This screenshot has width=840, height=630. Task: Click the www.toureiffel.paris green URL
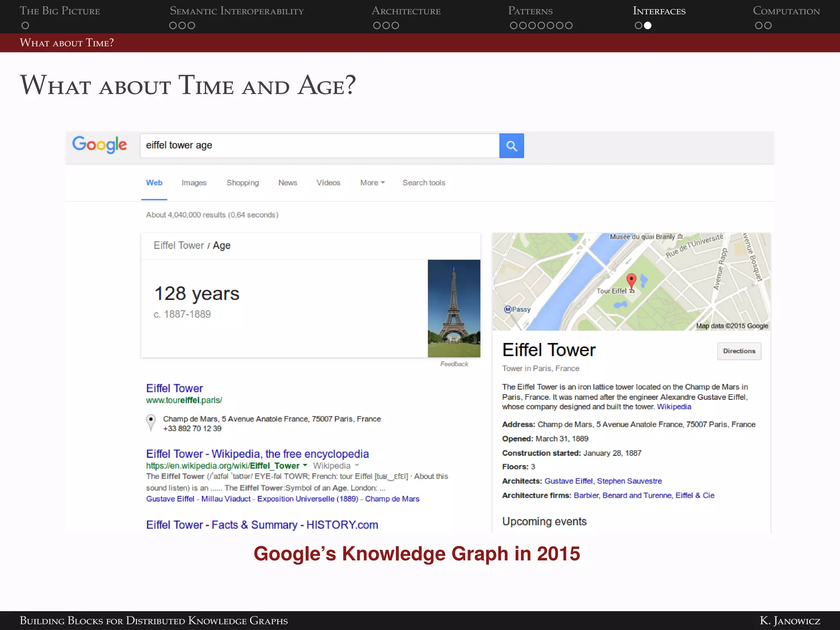pos(184,400)
